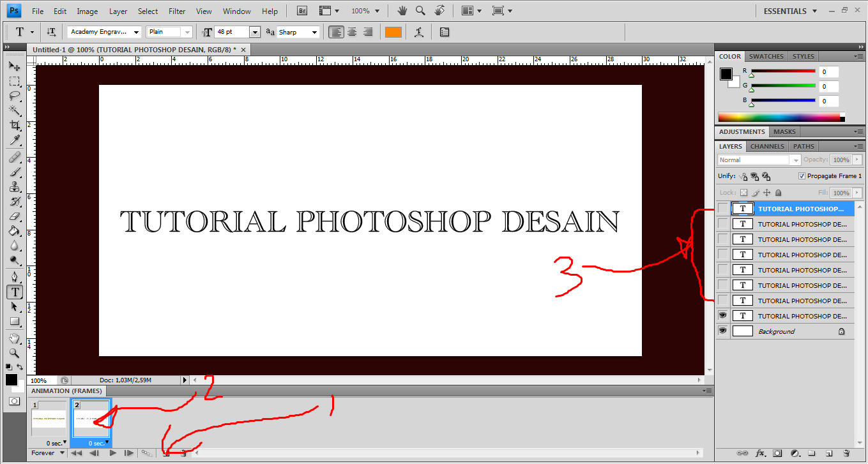
Task: Uncheck the Propagate Frame 1 checkbox
Action: (802, 176)
